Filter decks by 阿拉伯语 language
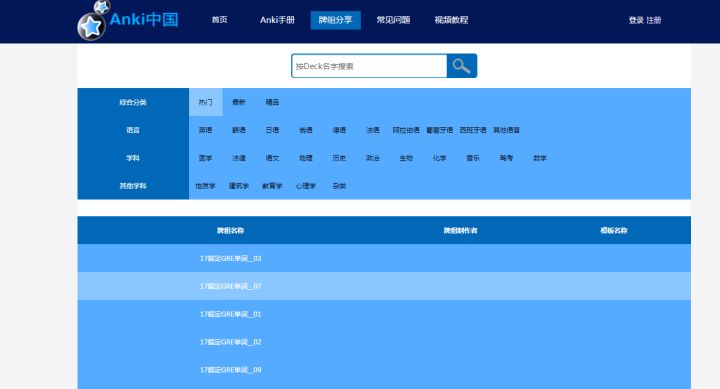Viewport: 720px width, 389px height. [406, 130]
